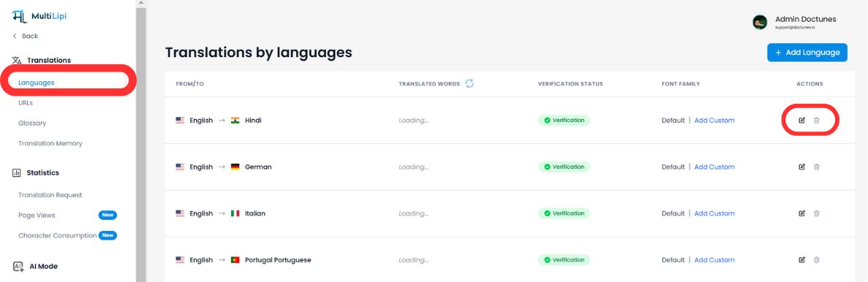
Task: Open the Languages menu item
Action: pyautogui.click(x=36, y=83)
